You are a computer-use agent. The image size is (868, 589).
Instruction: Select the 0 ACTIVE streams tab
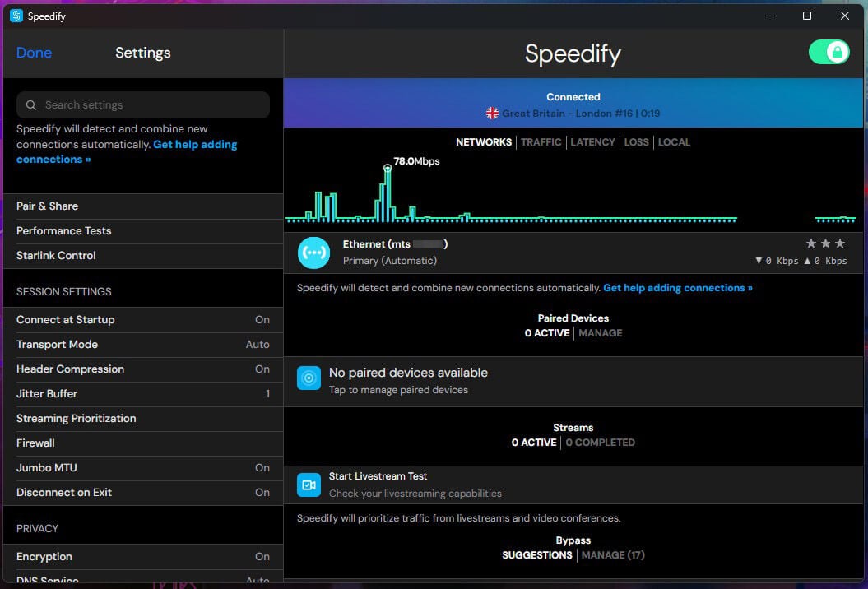click(x=534, y=443)
